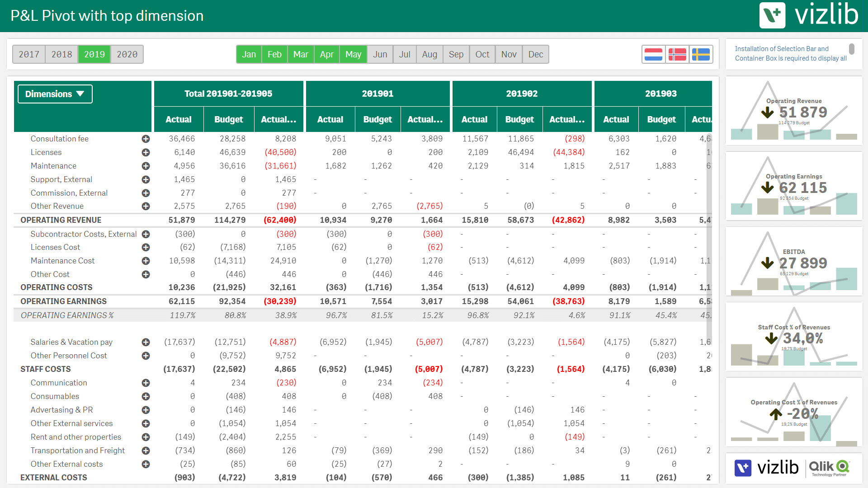This screenshot has height=488, width=868.
Task: Click the vizlib logo in the header
Action: coord(809,15)
